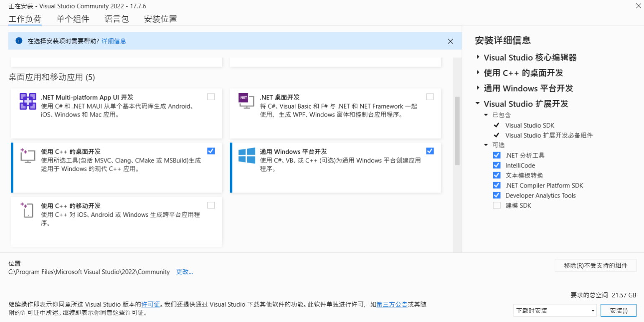Uncheck IntelliCode optional component

(497, 165)
